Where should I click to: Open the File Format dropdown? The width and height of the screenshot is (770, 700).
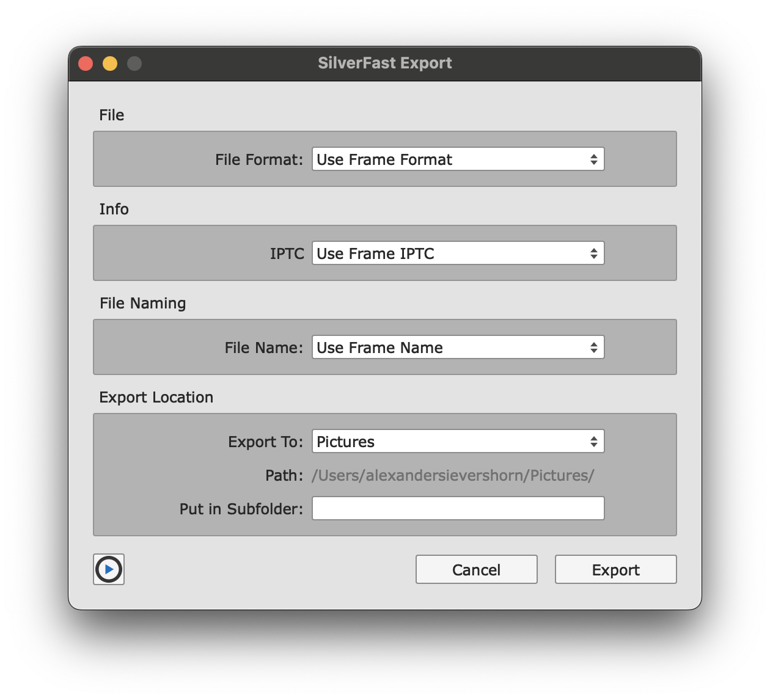458,159
